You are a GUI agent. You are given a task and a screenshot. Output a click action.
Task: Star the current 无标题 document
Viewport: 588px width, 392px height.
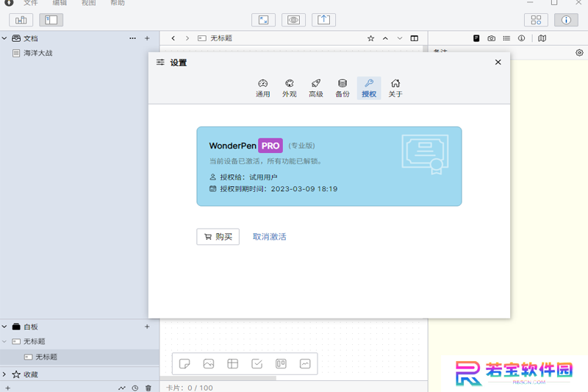371,38
